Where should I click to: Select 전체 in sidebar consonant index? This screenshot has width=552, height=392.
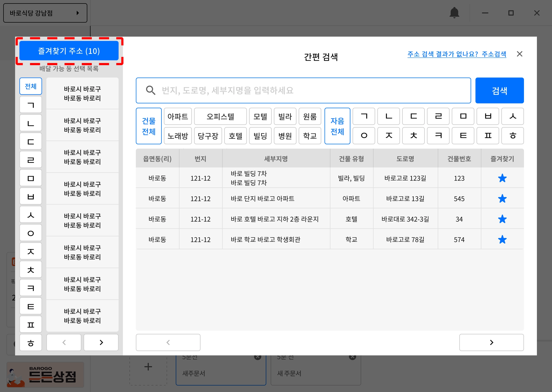31,86
